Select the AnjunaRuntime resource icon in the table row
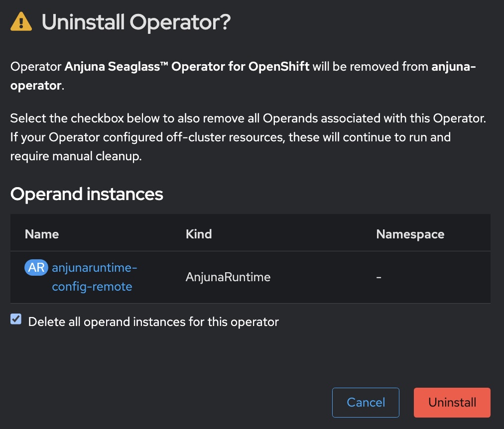 point(36,267)
